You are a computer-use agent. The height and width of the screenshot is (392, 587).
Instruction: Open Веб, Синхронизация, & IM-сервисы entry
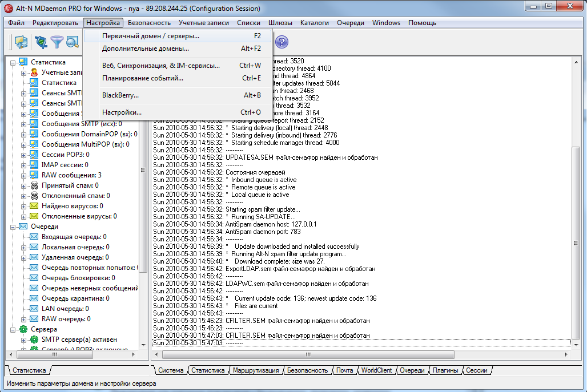click(x=178, y=66)
